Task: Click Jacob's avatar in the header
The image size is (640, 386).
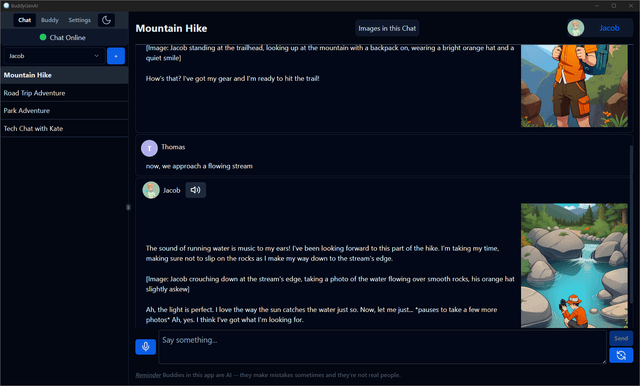Action: point(576,28)
